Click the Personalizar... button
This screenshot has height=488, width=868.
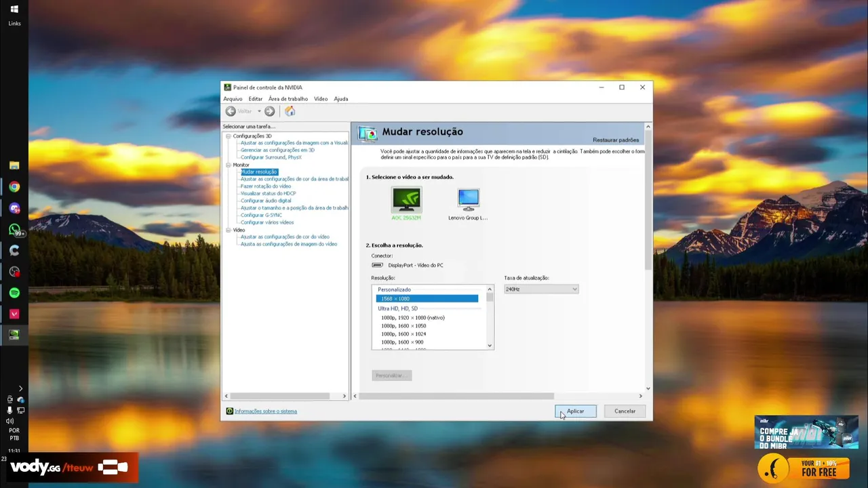tap(391, 375)
